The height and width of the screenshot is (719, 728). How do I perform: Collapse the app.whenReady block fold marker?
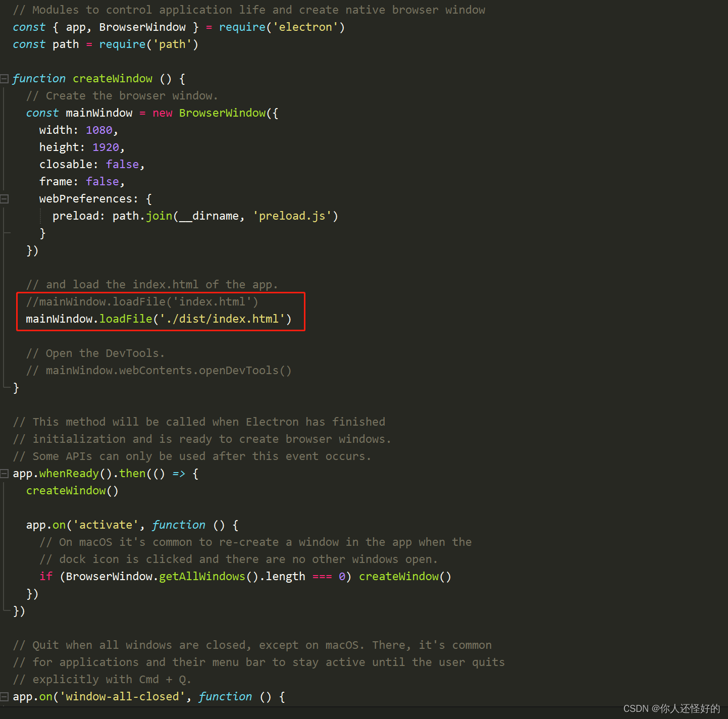(5, 474)
